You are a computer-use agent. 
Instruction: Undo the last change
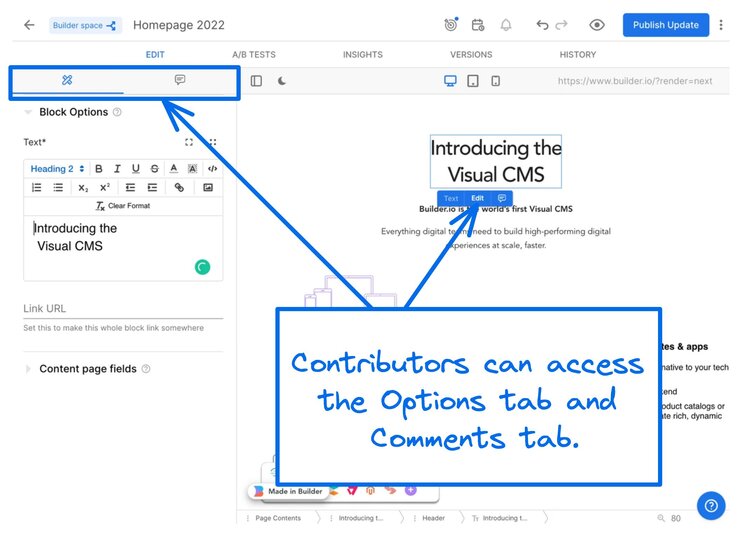(542, 25)
